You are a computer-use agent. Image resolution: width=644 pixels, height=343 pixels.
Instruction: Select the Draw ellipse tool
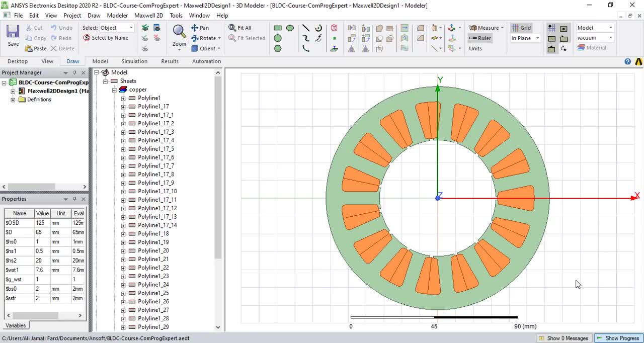(x=290, y=28)
